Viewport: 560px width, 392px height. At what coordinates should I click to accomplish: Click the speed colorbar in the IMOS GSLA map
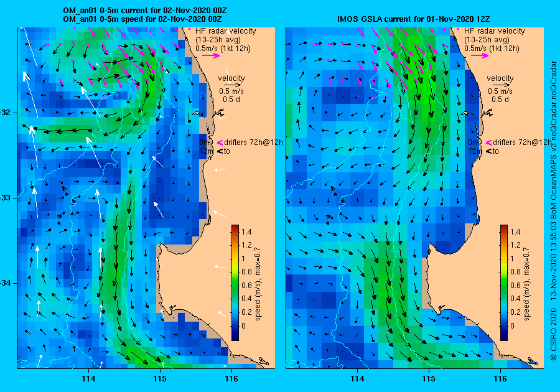(503, 282)
